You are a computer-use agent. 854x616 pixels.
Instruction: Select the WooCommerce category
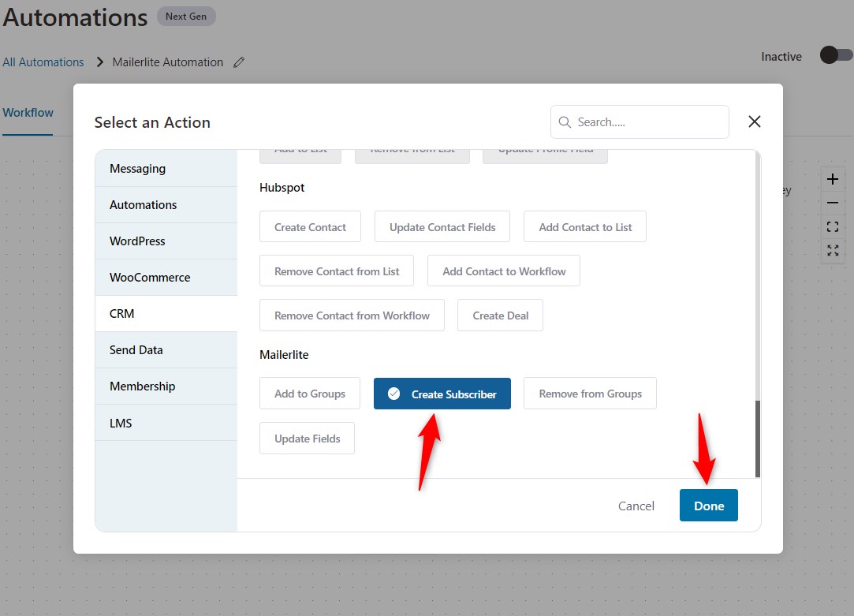coord(166,277)
